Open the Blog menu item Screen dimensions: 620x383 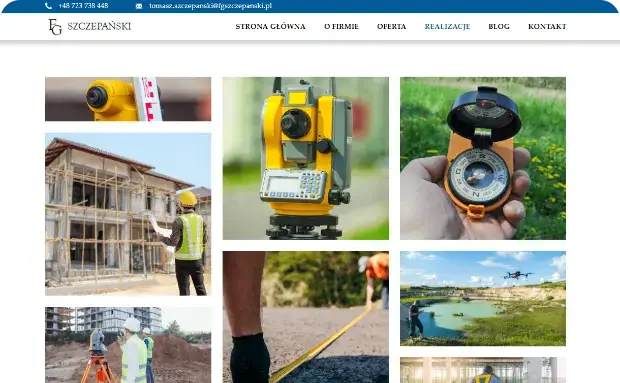click(499, 26)
